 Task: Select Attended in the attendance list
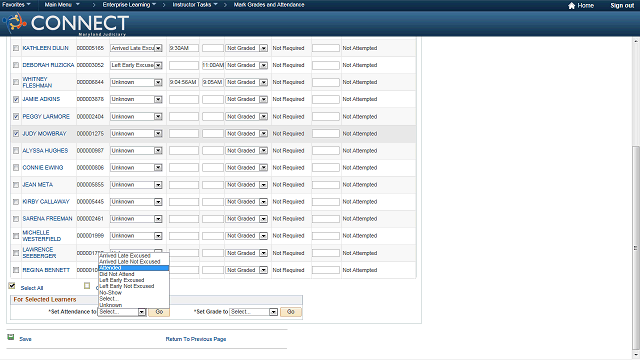pos(133,268)
